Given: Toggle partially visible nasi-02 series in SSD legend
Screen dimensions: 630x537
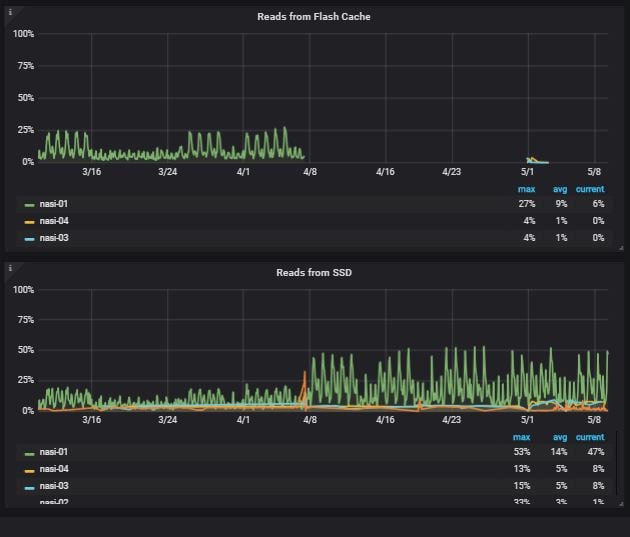Looking at the screenshot, I should 54,502.
